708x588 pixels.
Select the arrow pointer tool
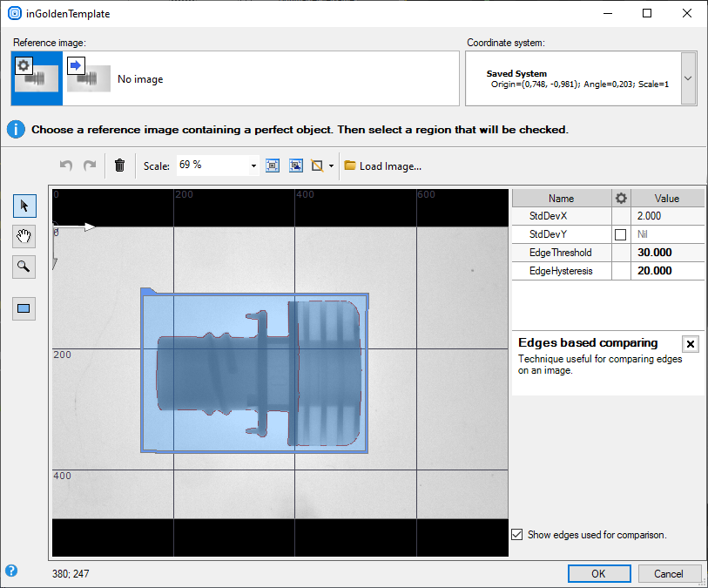click(x=24, y=206)
